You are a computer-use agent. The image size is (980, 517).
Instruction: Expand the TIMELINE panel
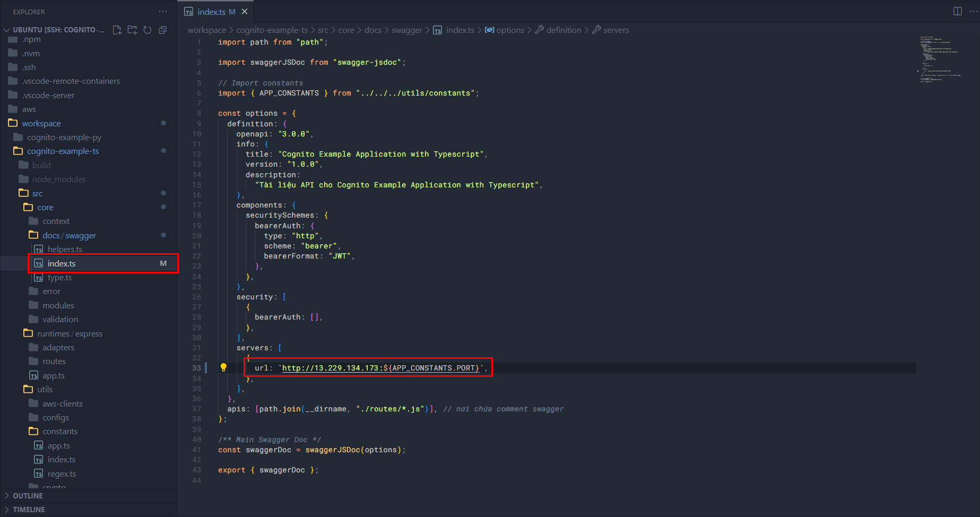tap(29, 510)
